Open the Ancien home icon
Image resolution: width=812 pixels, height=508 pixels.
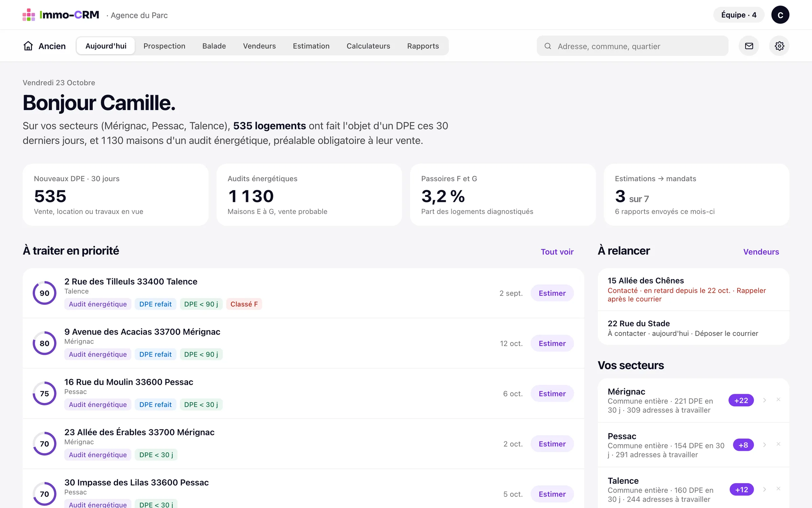tap(28, 46)
